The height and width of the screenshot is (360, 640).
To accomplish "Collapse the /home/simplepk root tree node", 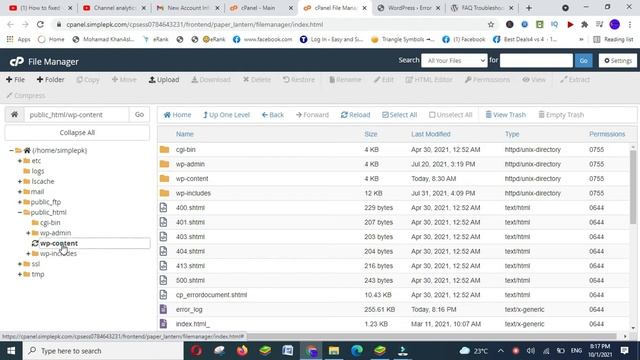I will coord(11,150).
